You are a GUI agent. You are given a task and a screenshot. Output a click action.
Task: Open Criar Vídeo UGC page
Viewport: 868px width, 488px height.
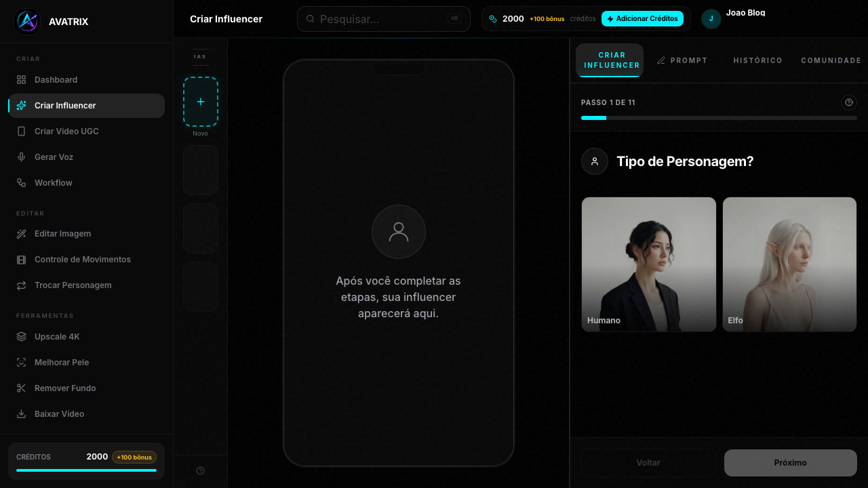coord(86,131)
